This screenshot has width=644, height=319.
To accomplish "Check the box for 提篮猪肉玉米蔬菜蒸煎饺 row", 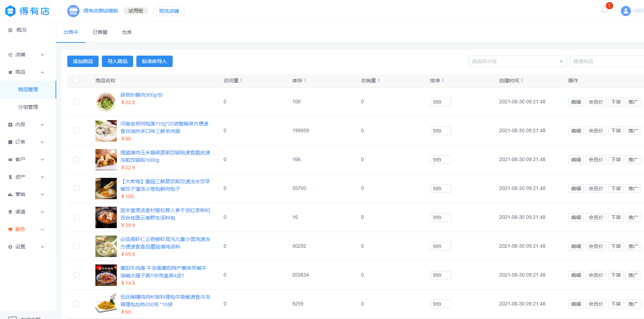I will tap(77, 159).
